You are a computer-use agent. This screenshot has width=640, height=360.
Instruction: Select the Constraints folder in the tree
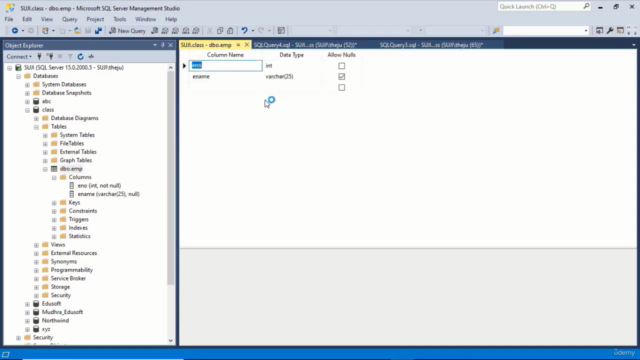(83, 211)
